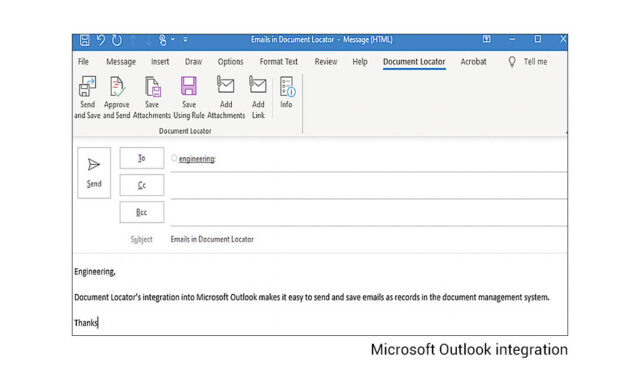Click the Cc button
Screen dimensions: 640x384
pyautogui.click(x=142, y=185)
